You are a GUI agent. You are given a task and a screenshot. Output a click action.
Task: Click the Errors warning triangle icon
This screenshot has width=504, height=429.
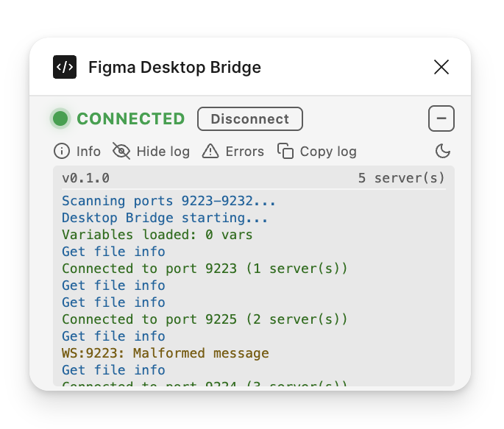(x=210, y=152)
